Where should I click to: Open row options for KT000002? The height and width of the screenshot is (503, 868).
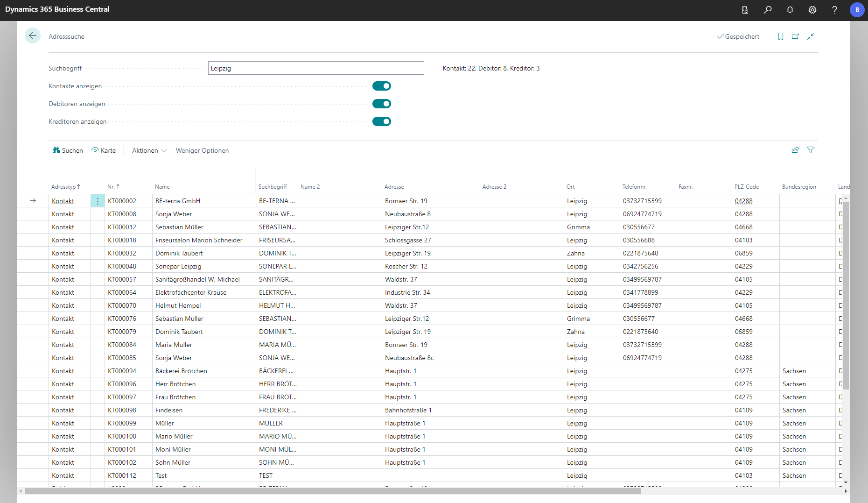[x=98, y=201]
